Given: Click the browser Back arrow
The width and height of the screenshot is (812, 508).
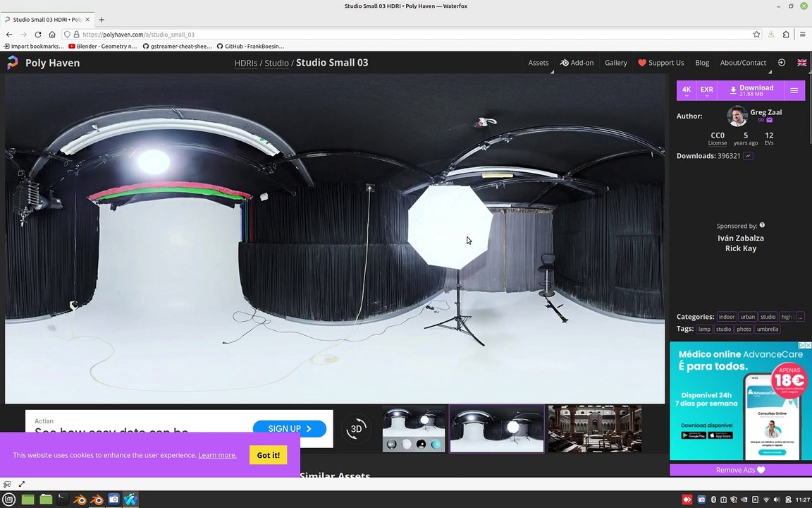Looking at the screenshot, I should (9, 34).
